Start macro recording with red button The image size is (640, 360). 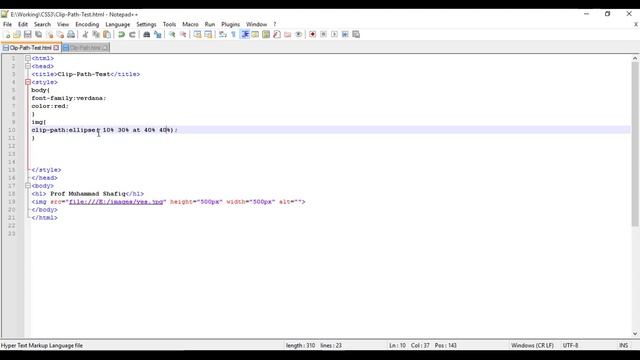coord(313,35)
